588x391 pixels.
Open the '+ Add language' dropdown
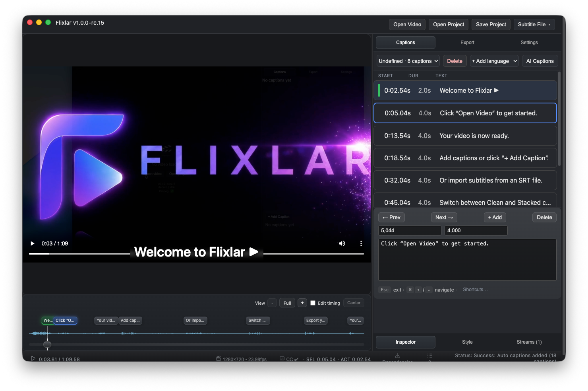495,61
